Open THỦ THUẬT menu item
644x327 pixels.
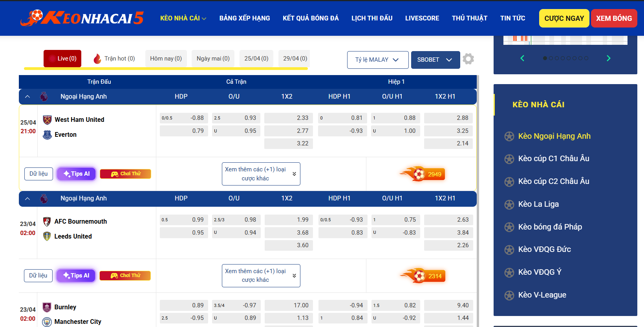470,18
